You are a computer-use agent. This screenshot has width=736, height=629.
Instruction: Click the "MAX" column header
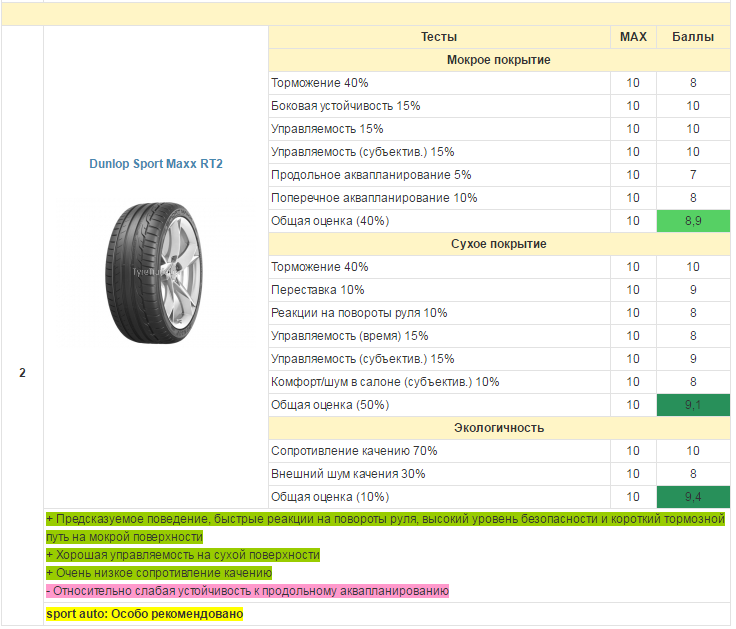tap(633, 37)
